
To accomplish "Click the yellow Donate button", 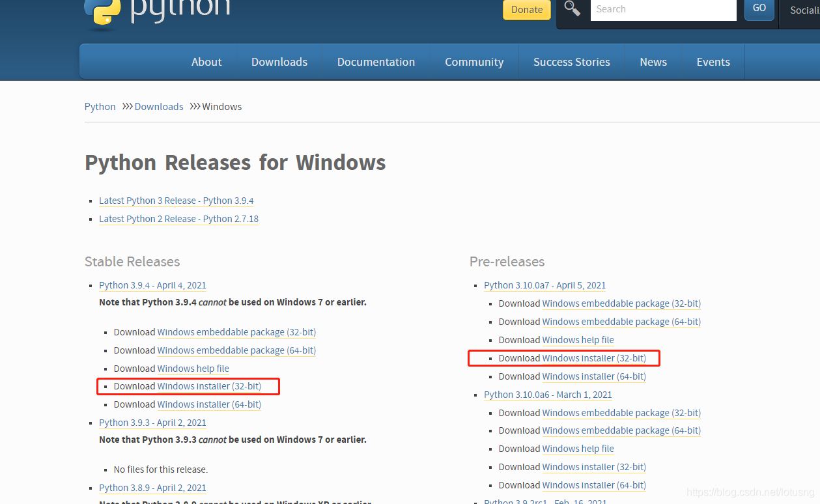I will click(527, 10).
